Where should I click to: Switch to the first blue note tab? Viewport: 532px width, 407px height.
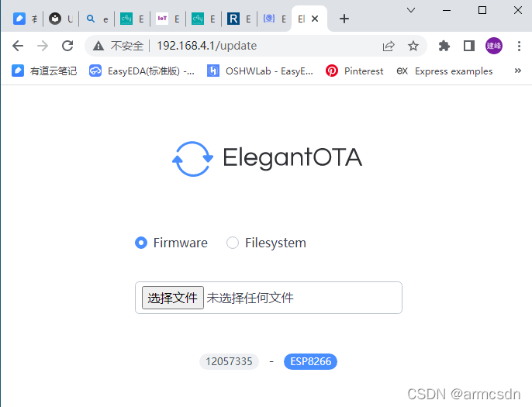coord(25,19)
